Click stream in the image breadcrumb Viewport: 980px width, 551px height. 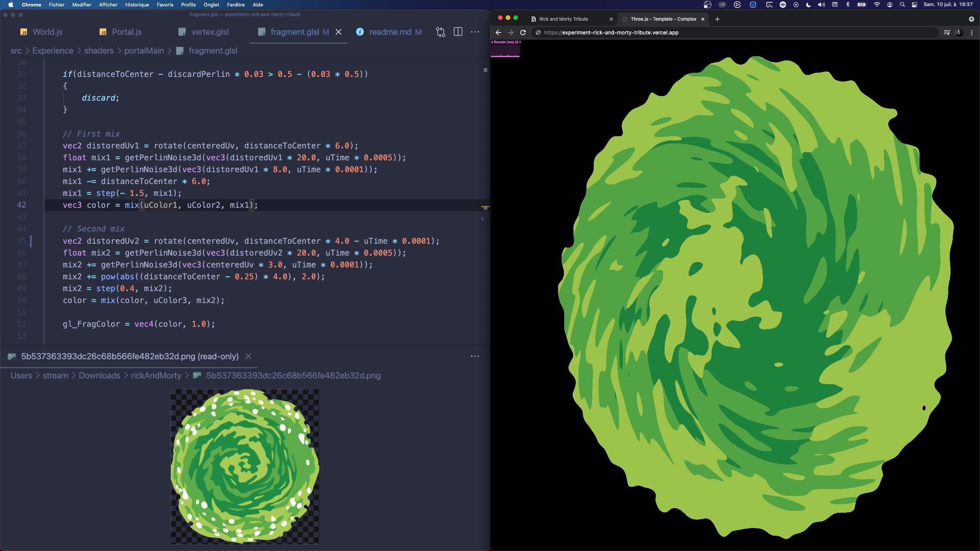click(x=56, y=375)
